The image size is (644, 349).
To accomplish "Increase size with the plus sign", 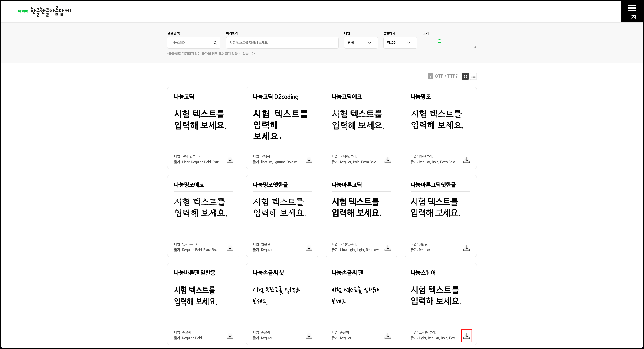I will 475,47.
